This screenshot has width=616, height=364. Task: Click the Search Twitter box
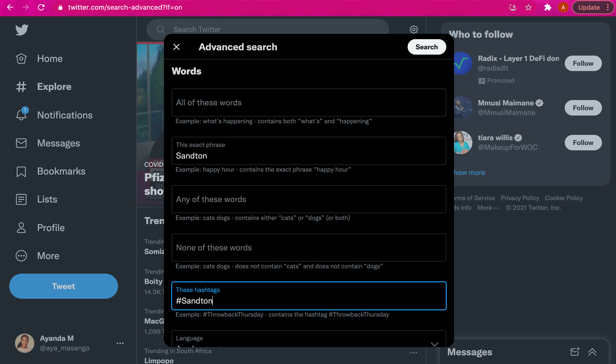(x=268, y=29)
